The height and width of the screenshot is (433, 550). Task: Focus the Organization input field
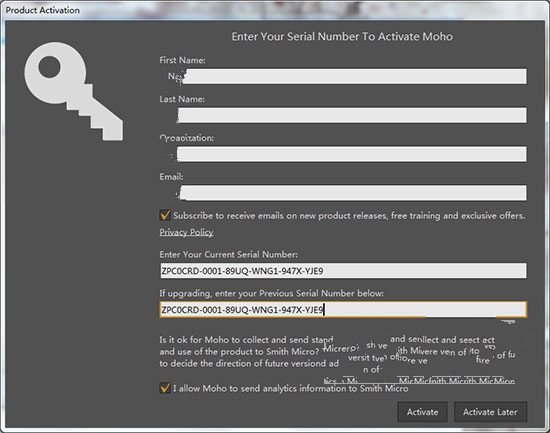click(x=343, y=154)
